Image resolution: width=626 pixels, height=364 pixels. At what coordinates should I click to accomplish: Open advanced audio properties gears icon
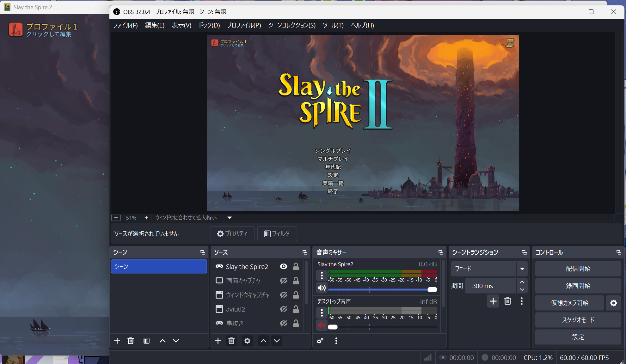(x=320, y=341)
